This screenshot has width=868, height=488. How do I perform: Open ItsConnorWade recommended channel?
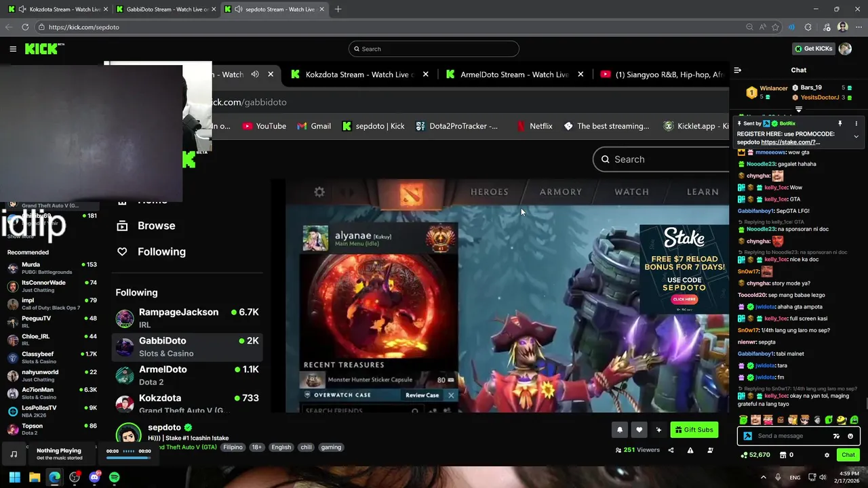point(52,286)
